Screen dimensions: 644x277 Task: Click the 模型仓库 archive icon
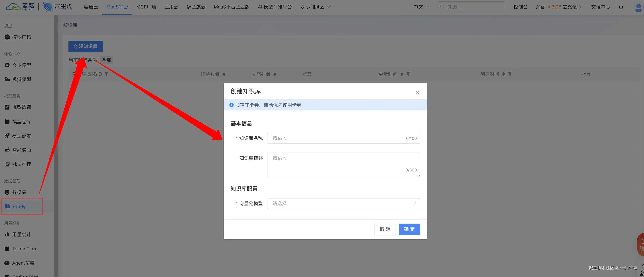(x=7, y=122)
